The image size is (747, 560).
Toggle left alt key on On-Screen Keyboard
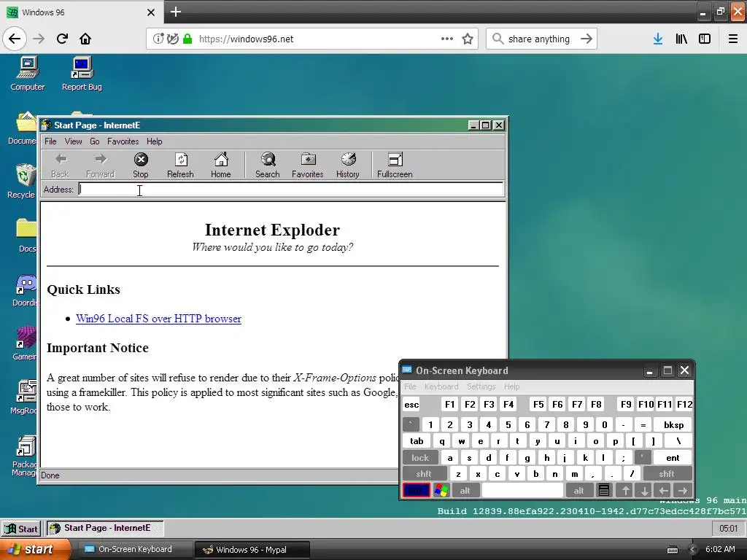(465, 491)
